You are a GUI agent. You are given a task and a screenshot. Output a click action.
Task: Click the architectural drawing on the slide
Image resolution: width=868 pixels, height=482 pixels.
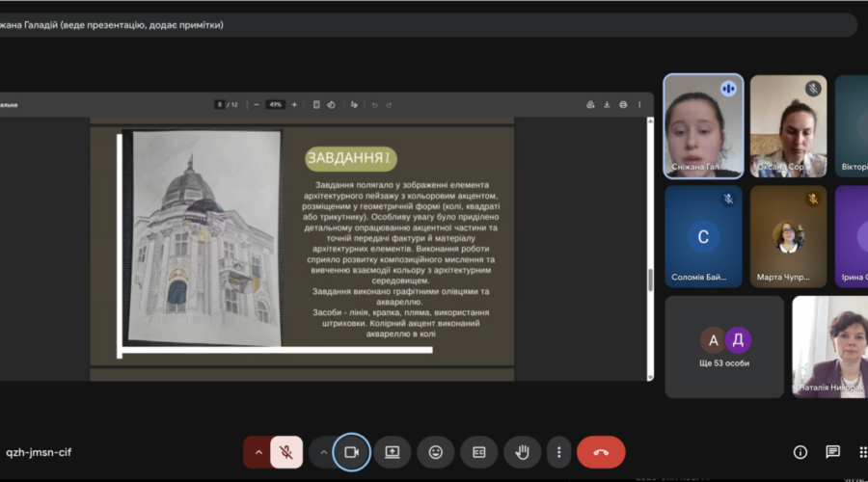(x=204, y=238)
